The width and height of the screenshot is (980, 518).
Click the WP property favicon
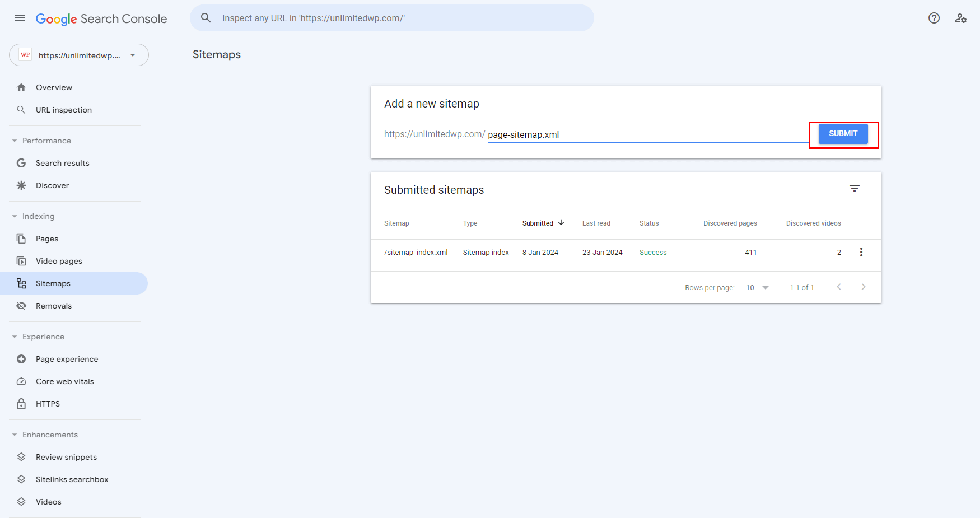pos(25,55)
